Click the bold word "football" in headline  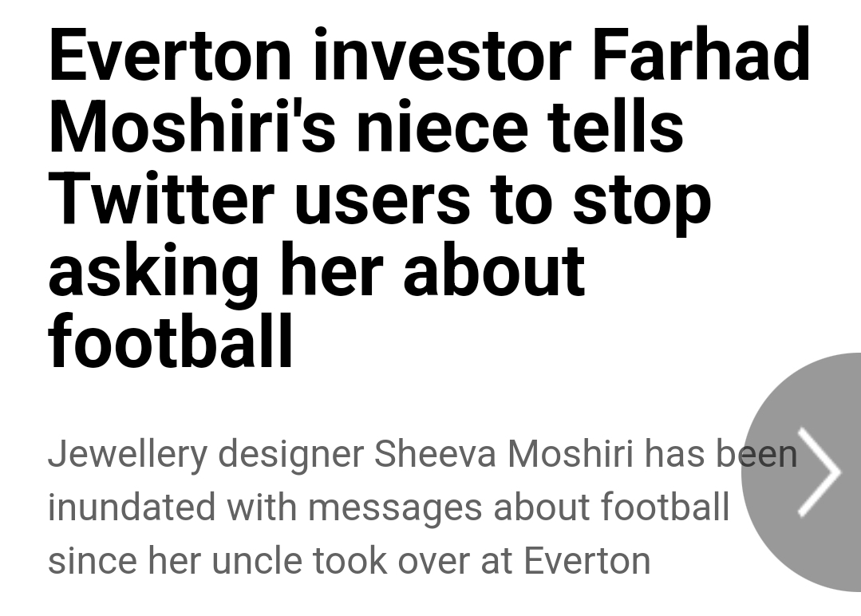(x=171, y=343)
